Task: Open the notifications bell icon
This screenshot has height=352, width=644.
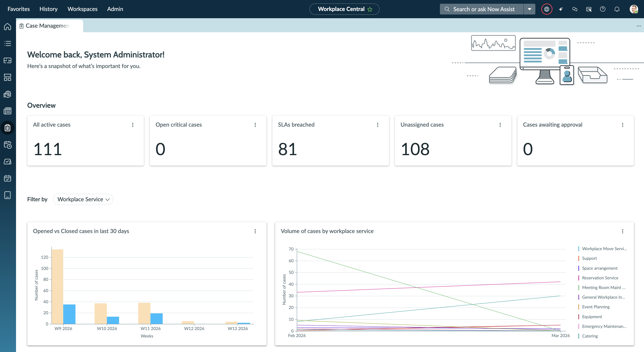Action: tap(617, 9)
